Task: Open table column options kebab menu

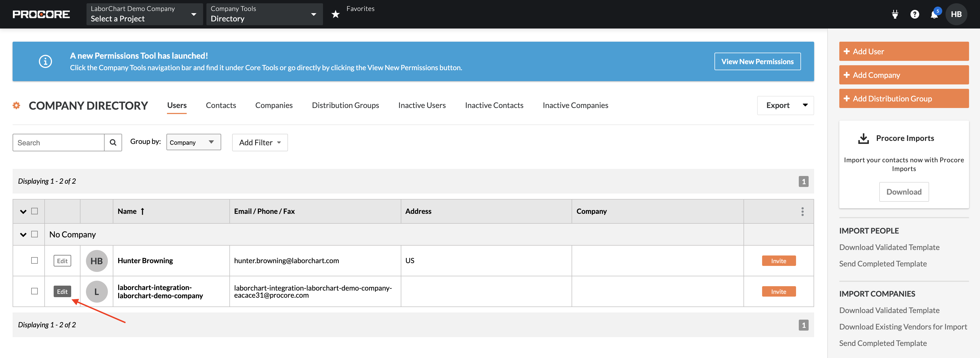Action: click(802, 211)
